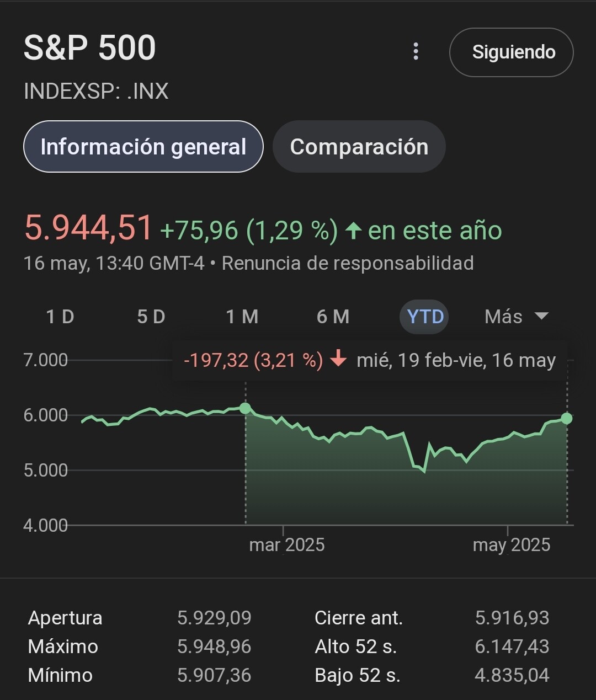Click the green up arrow near 'en este año'
Screen dimensions: 596x700
click(x=353, y=231)
